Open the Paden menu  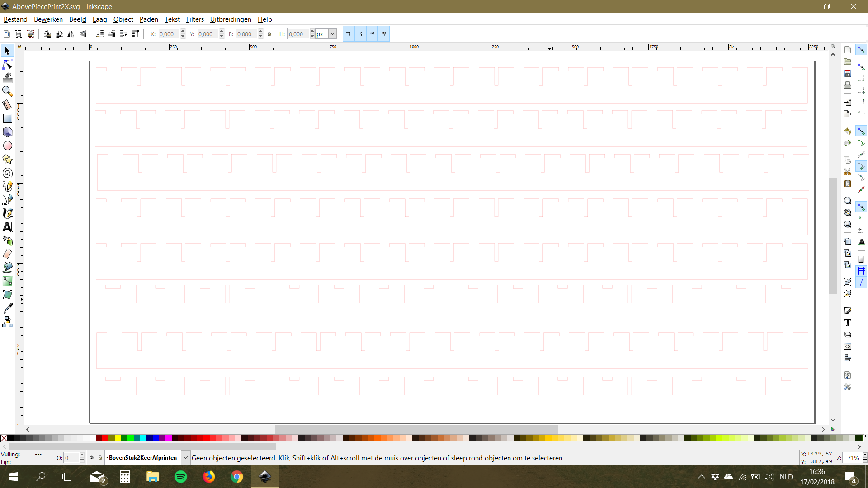[148, 19]
